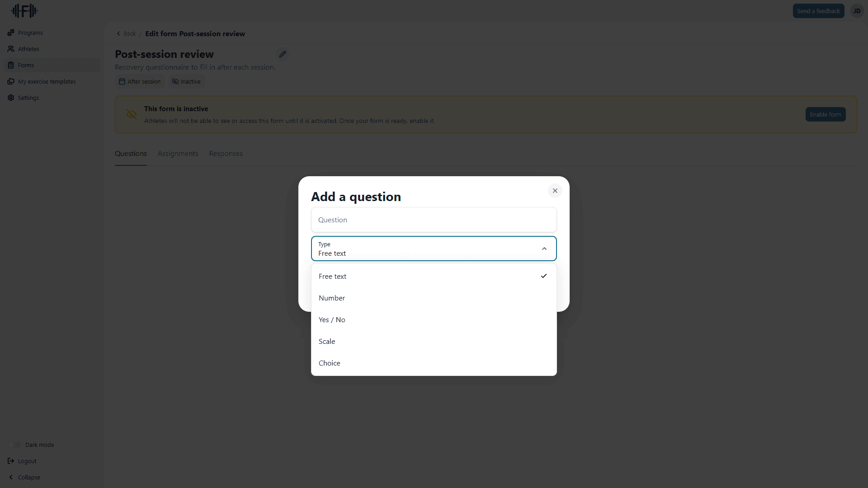Collapse the sidebar

[25, 477]
